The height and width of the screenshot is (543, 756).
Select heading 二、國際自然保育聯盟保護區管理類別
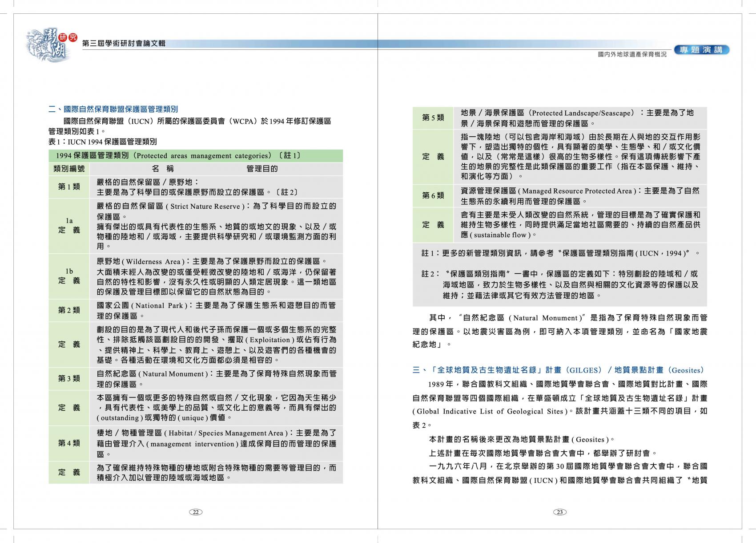tap(113, 109)
